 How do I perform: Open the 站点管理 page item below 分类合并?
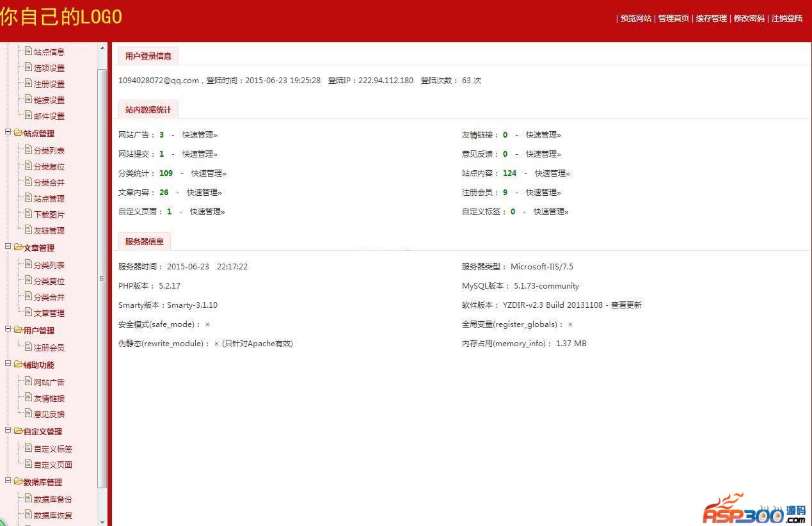(49, 198)
